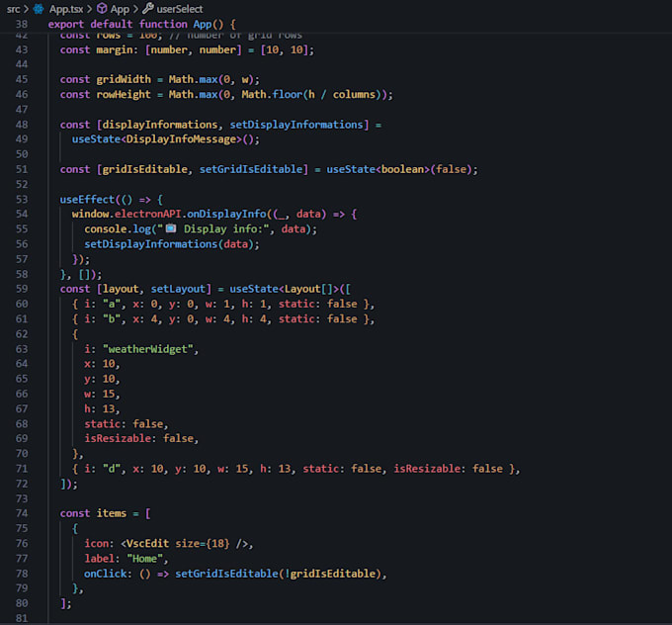Click 'h: 13' on line 67
672x625 pixels.
[100, 408]
